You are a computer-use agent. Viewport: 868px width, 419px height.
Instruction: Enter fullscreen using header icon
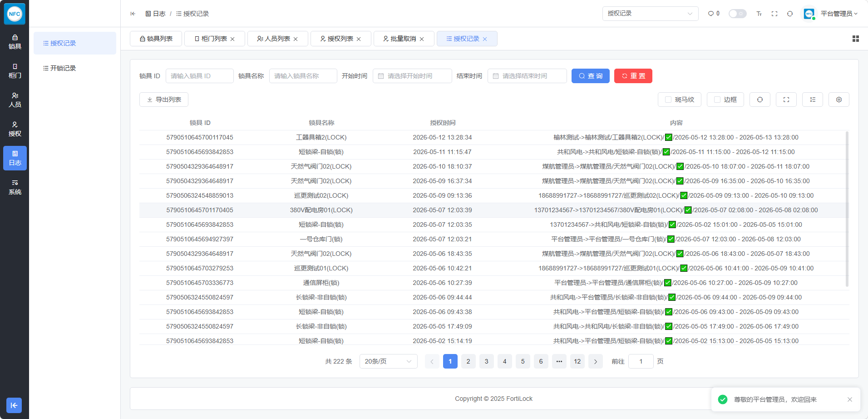pyautogui.click(x=774, y=14)
